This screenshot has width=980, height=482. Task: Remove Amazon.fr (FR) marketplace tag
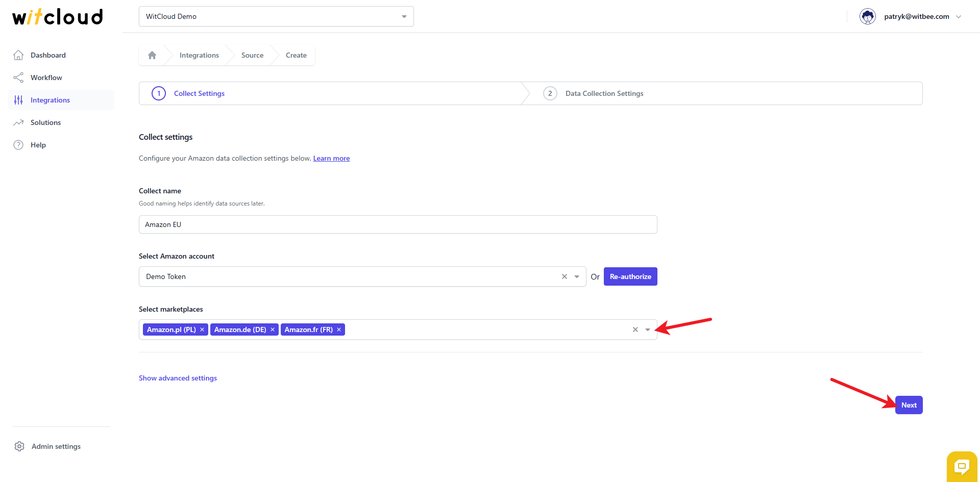point(339,329)
